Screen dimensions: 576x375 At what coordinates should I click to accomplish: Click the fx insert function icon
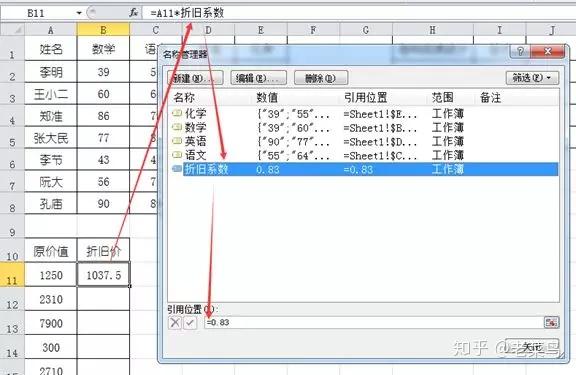[x=133, y=13]
